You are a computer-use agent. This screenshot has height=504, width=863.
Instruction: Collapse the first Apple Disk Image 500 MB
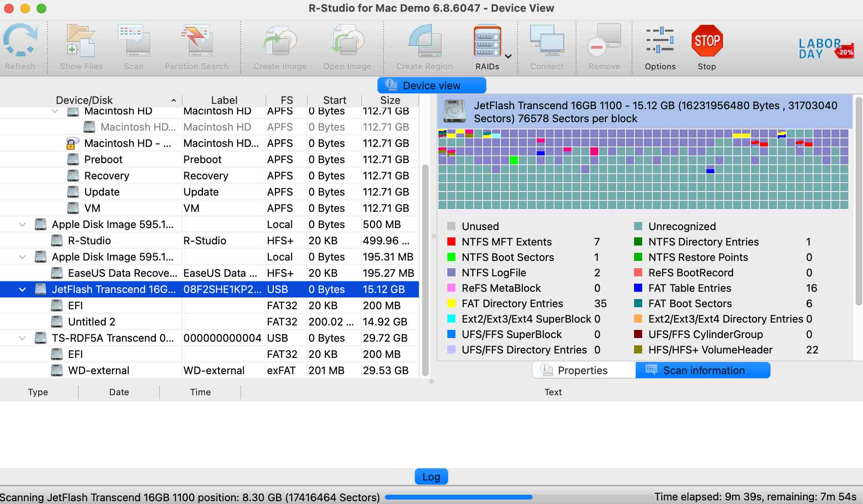coord(22,224)
